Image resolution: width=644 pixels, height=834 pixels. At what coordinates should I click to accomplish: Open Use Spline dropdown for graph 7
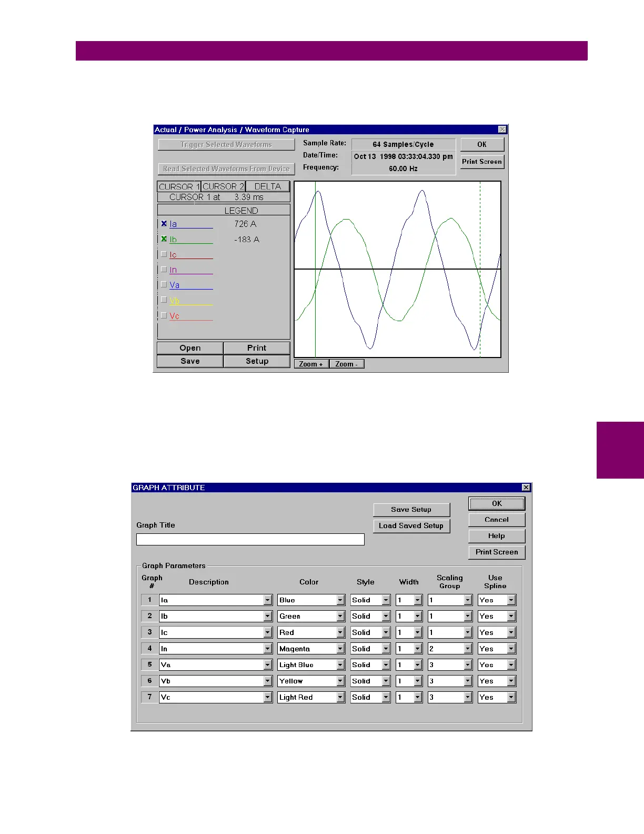[511, 697]
